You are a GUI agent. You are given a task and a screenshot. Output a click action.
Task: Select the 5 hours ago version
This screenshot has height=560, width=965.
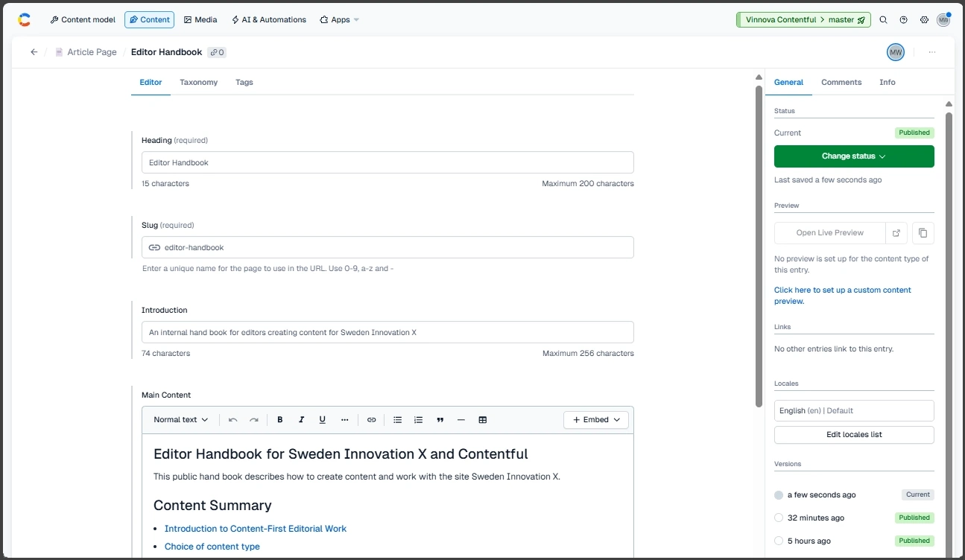[x=779, y=541]
